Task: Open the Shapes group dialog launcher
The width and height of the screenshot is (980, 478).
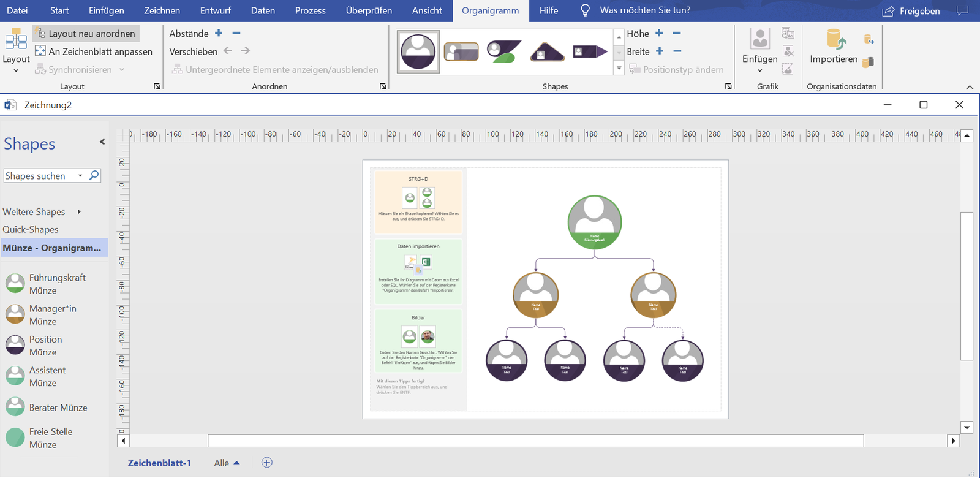Action: tap(728, 86)
